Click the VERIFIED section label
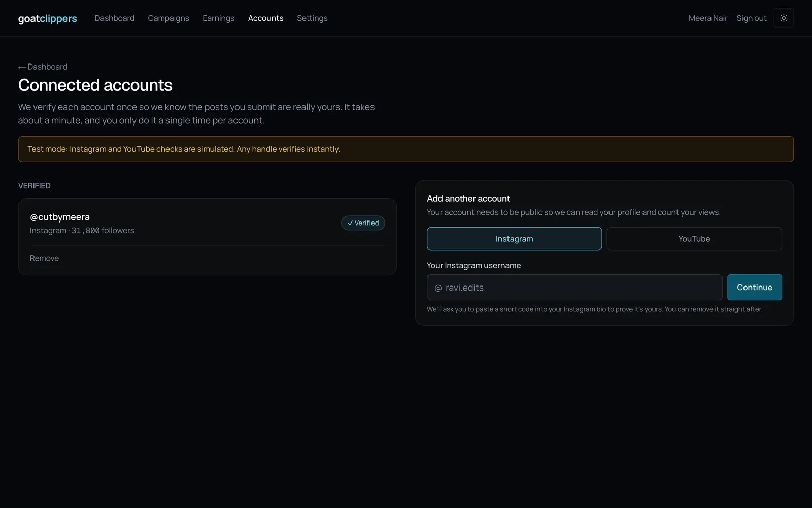 click(35, 186)
